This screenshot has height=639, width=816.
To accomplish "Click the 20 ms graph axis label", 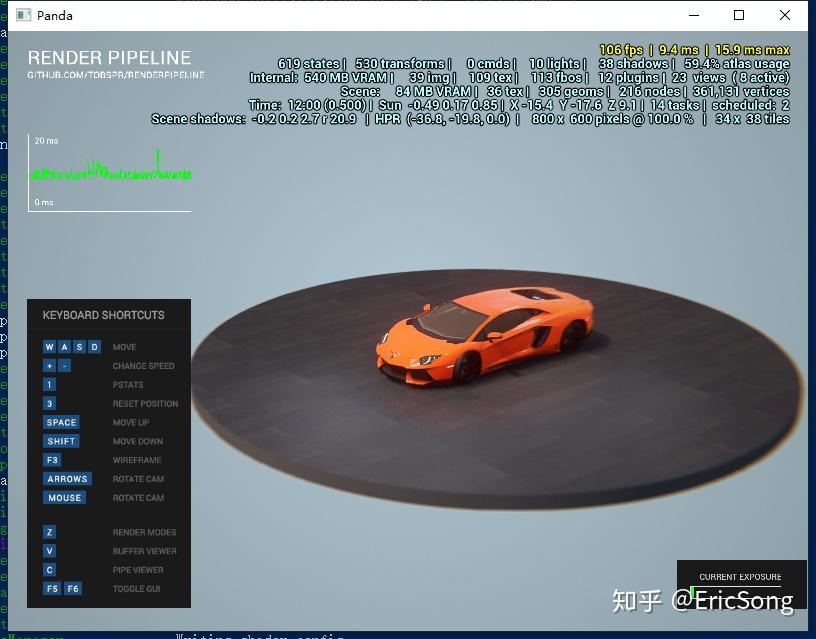I will (46, 140).
